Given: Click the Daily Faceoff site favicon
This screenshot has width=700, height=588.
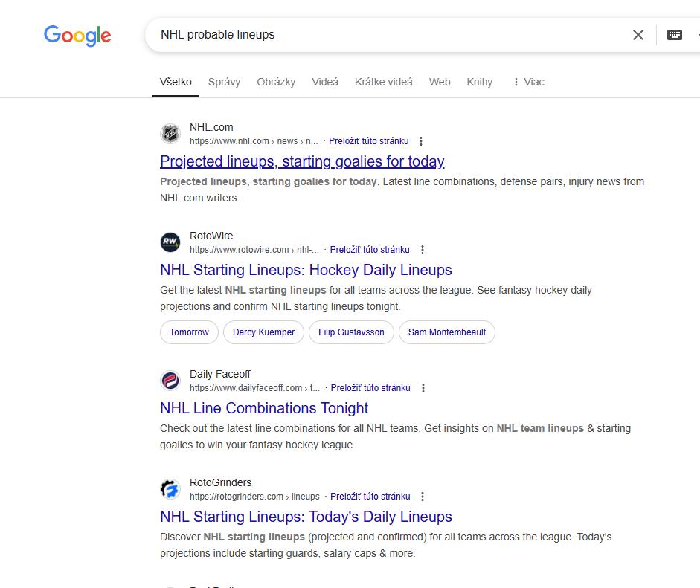Looking at the screenshot, I should [170, 380].
